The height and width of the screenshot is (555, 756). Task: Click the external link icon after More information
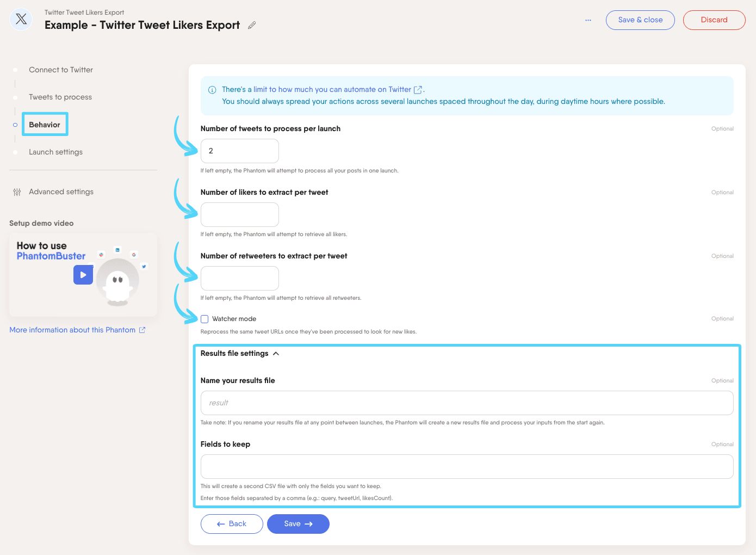pos(142,330)
